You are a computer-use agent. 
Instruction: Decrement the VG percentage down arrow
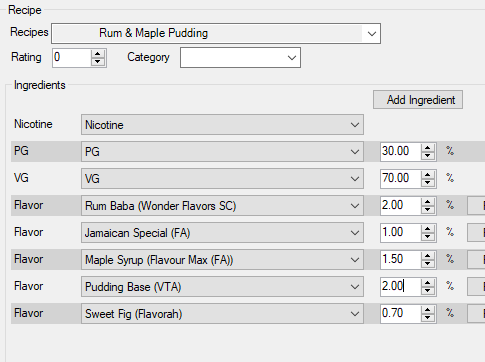pyautogui.click(x=428, y=182)
